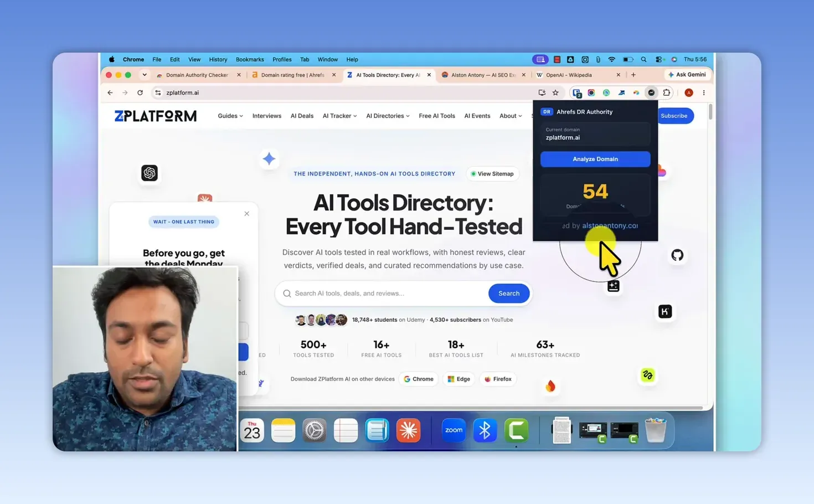Open the AI Deals nav link
The height and width of the screenshot is (504, 814).
(x=302, y=116)
